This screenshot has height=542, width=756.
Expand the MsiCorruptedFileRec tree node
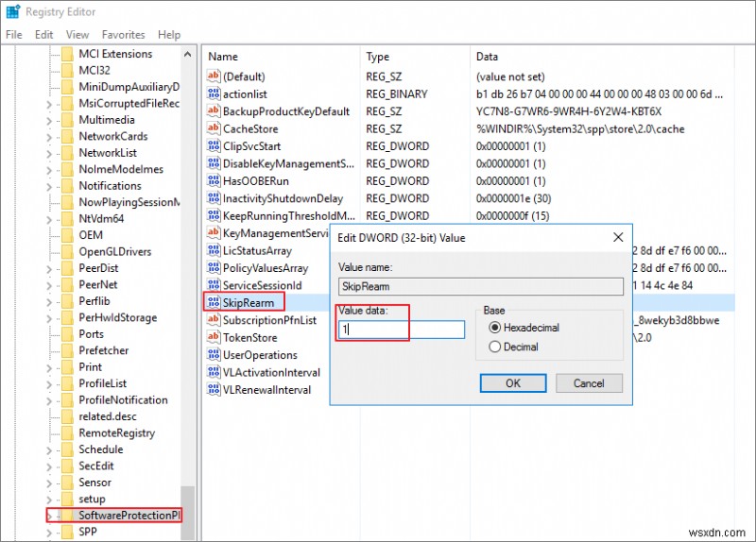coord(49,104)
